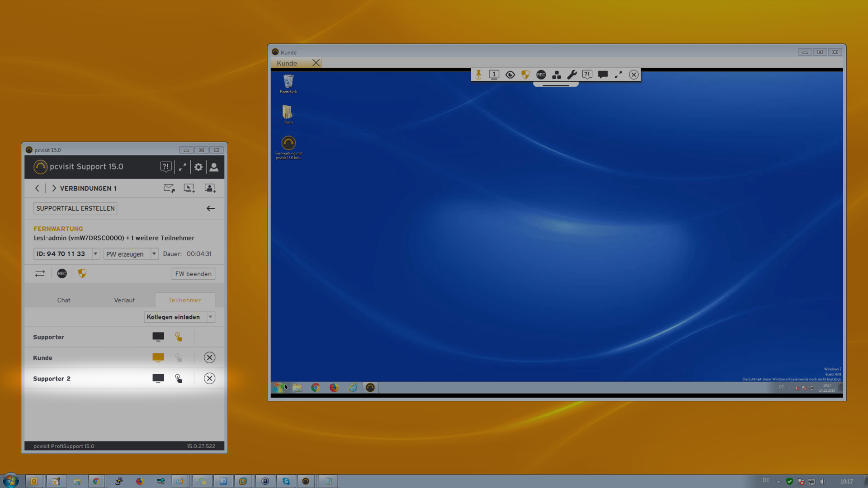This screenshot has width=868, height=488.
Task: Click Internet Explorer in remote desktop taskbar
Action: [353, 388]
